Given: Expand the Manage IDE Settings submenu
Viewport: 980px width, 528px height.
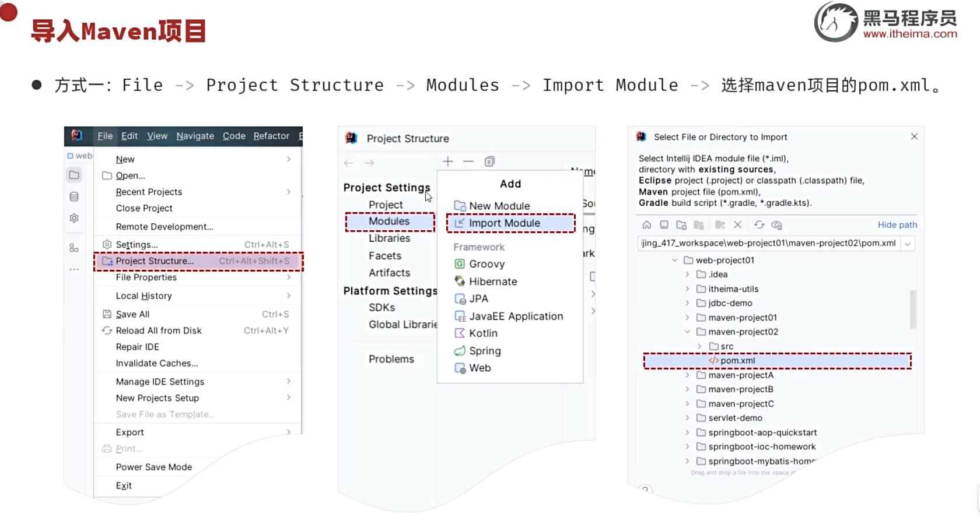Looking at the screenshot, I should (289, 381).
